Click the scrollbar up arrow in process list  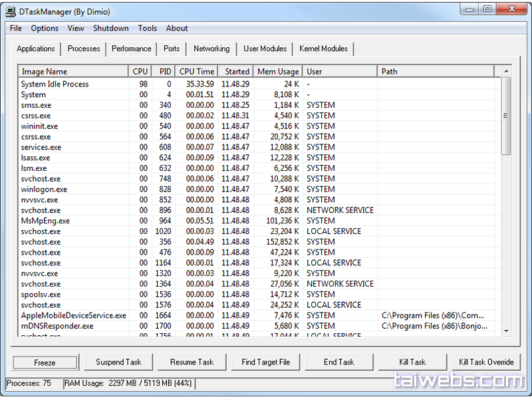[x=506, y=71]
